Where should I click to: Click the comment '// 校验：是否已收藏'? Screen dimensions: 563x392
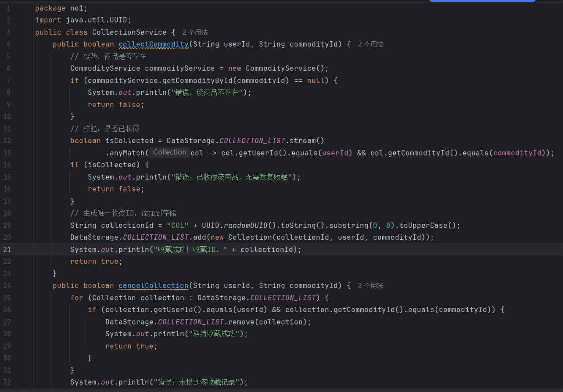[x=105, y=129]
